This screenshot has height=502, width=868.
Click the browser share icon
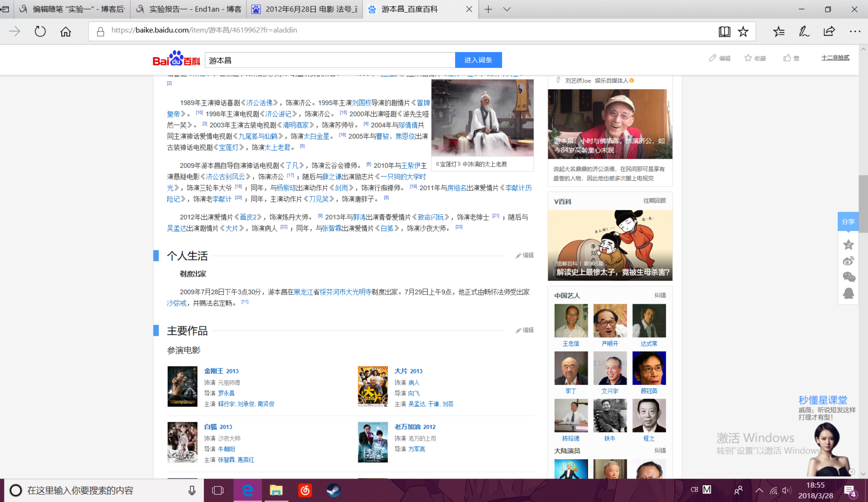tap(829, 32)
